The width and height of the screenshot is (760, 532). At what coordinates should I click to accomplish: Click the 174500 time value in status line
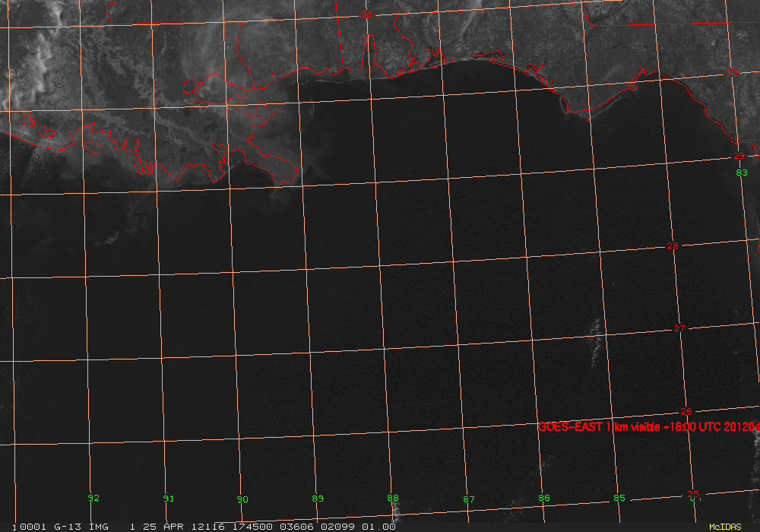coord(252,527)
